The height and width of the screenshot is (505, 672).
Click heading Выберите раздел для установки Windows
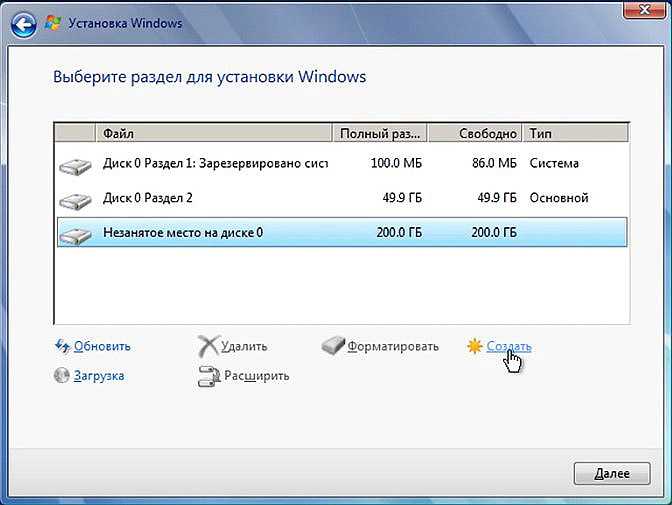point(210,77)
